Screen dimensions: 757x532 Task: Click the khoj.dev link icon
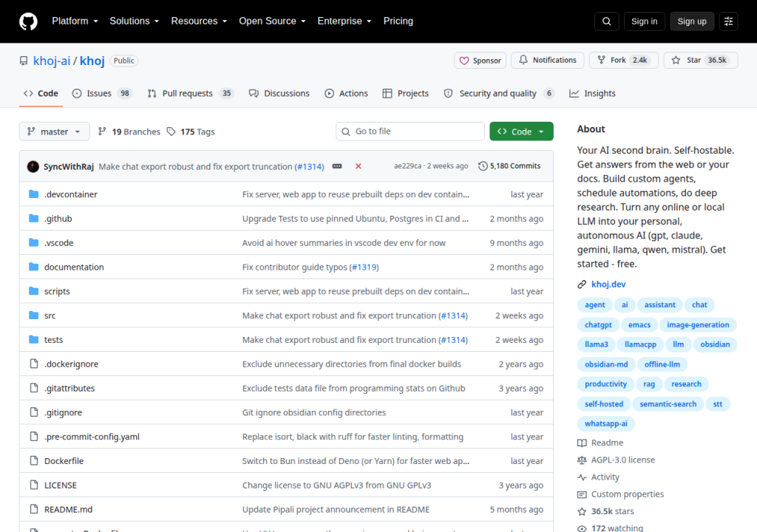(x=582, y=284)
